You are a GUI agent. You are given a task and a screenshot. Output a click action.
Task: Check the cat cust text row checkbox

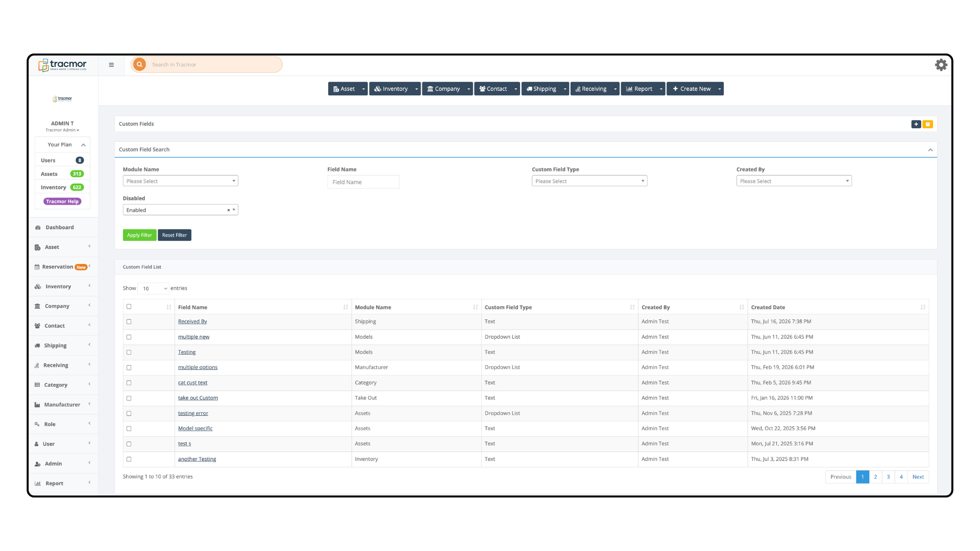[129, 383]
